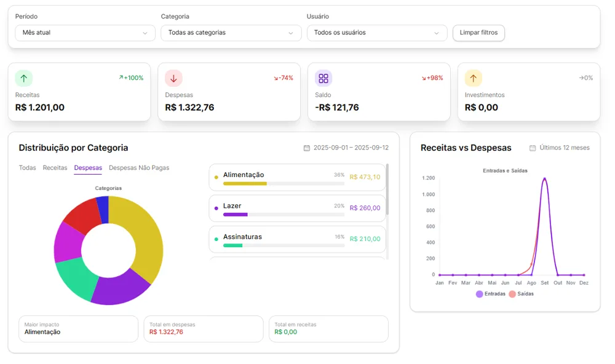The width and height of the screenshot is (615, 364).
Task: Click the +98% trend indicator on Saldo
Action: pos(432,78)
